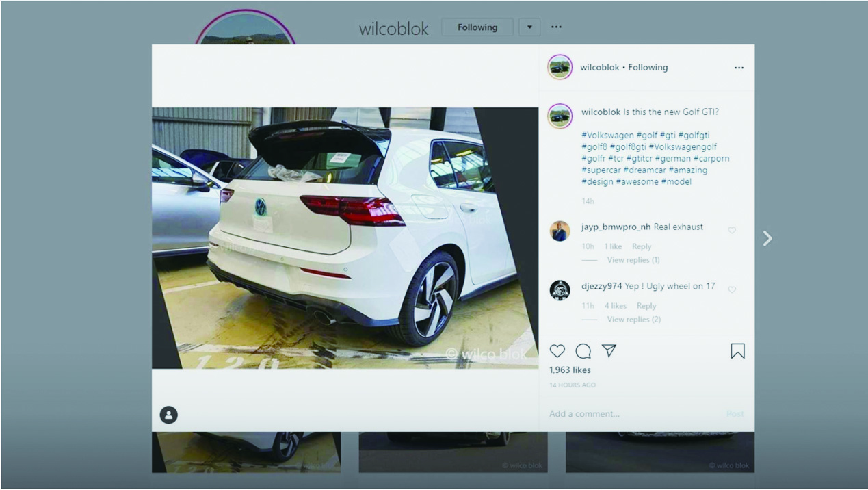Share the post with the paper-plane icon
Screen dimensions: 868x490
[x=609, y=351]
